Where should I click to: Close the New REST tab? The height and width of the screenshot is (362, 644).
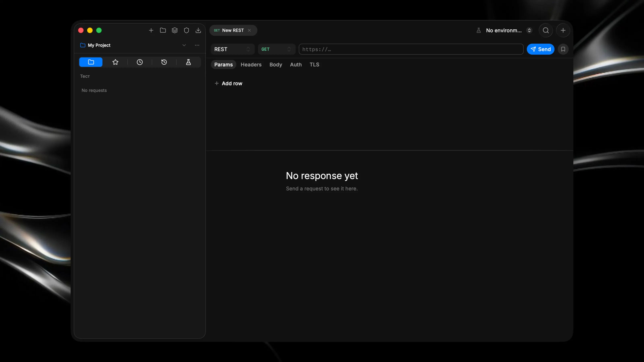[x=249, y=30]
